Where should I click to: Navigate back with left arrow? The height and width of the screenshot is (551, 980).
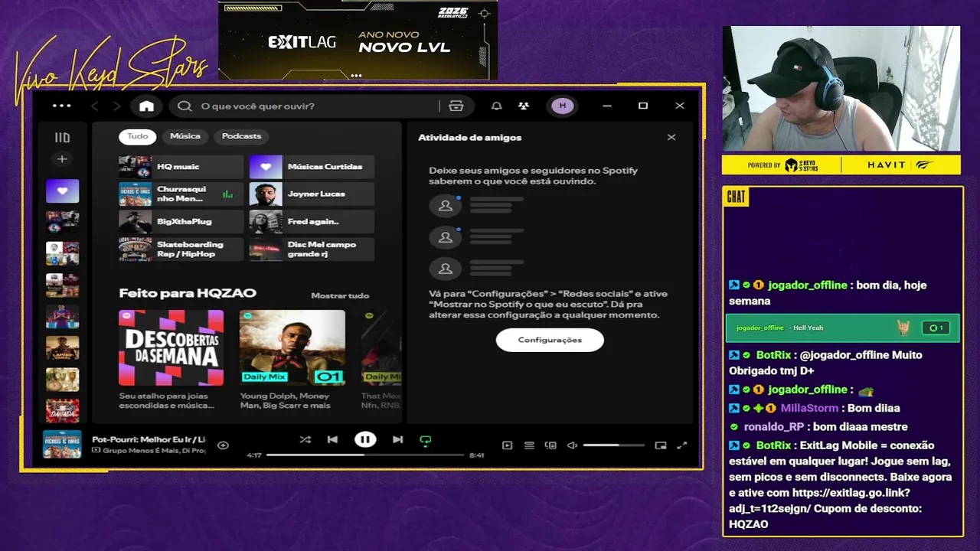(95, 106)
